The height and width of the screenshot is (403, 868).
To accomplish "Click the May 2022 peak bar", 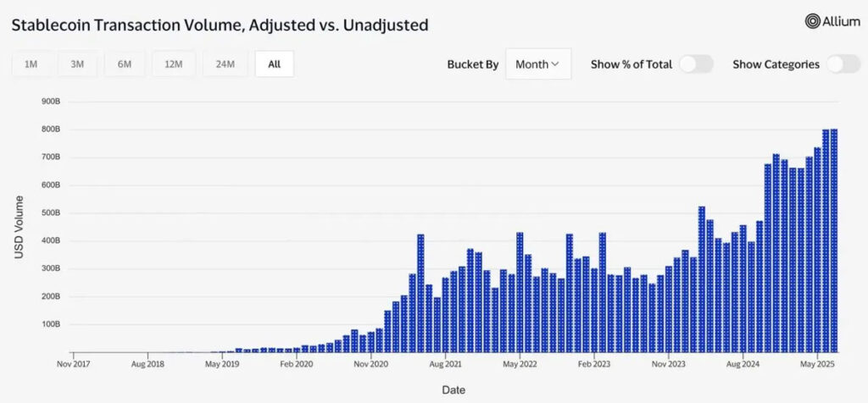I will point(520,292).
